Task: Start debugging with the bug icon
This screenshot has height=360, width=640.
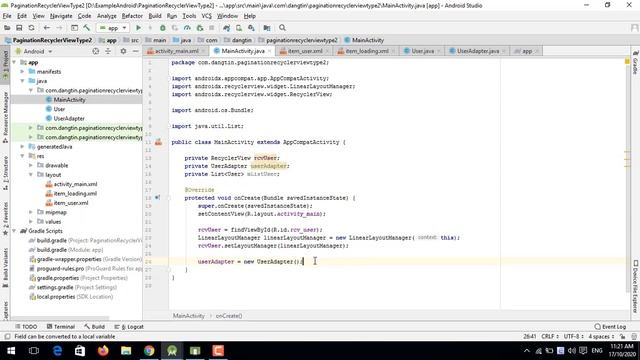Action: coord(162,28)
